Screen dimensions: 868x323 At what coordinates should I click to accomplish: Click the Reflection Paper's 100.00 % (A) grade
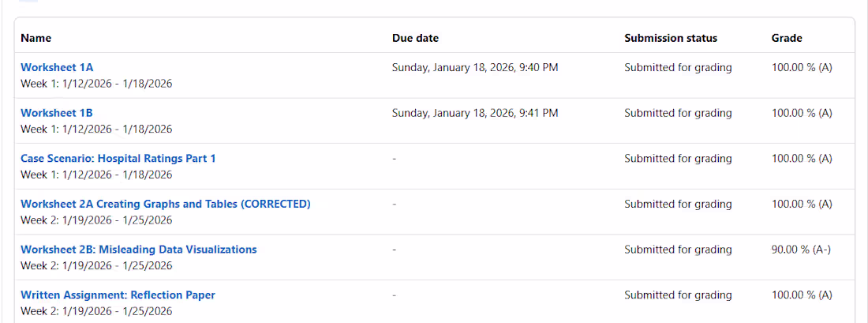pyautogui.click(x=802, y=295)
